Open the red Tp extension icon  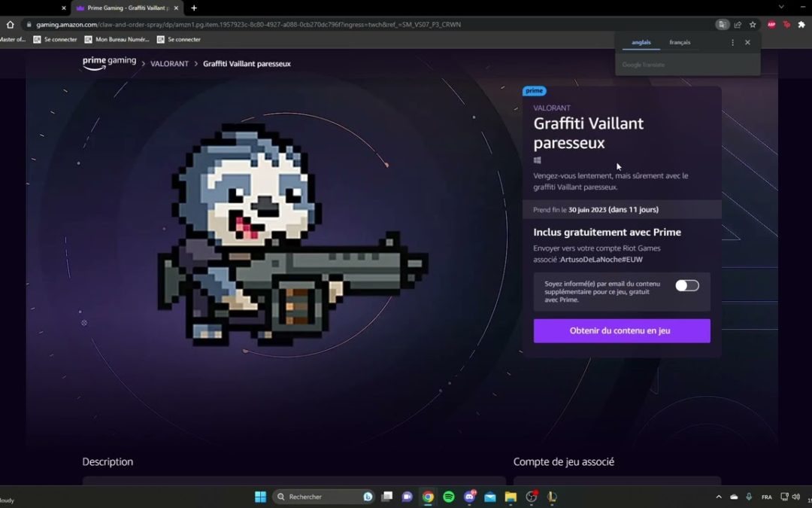point(786,24)
